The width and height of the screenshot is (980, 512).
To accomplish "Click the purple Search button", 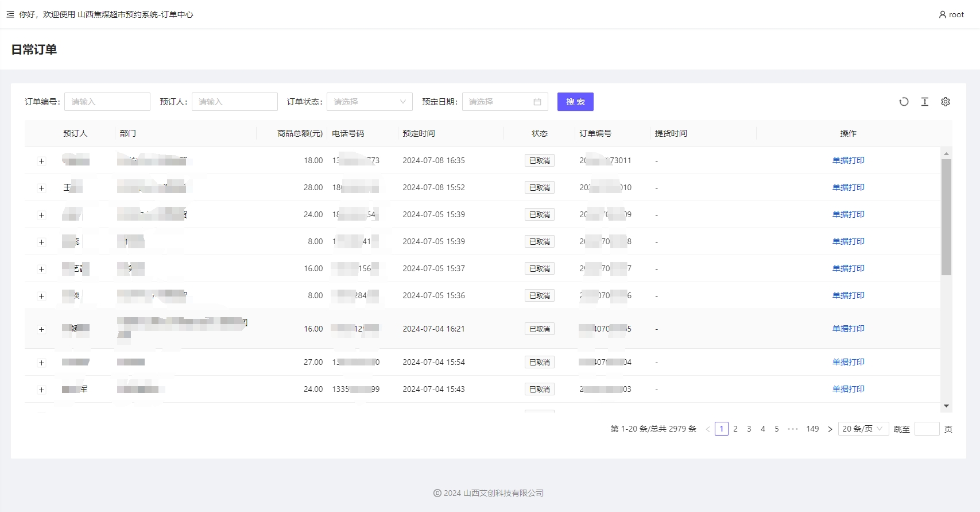I will (575, 102).
